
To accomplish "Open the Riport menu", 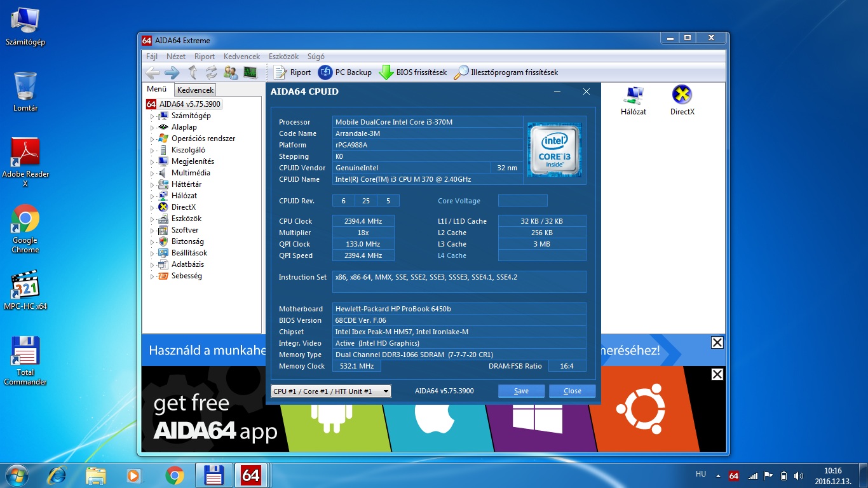I will tap(205, 57).
